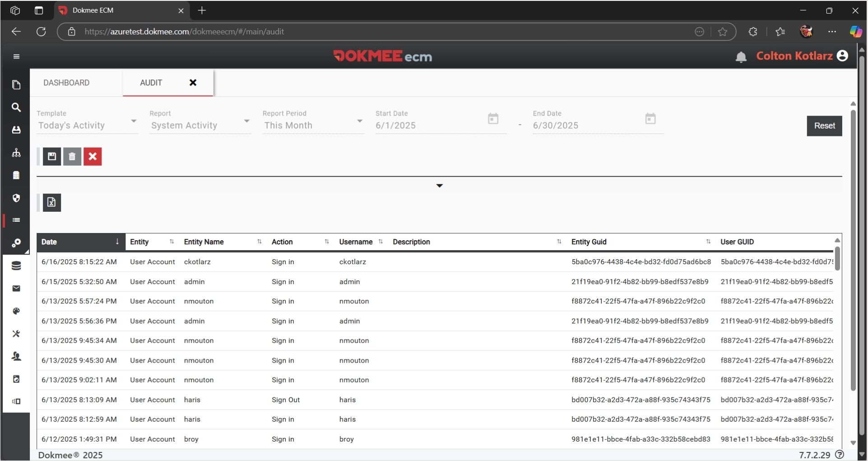Open the version help question mark icon

(839, 455)
